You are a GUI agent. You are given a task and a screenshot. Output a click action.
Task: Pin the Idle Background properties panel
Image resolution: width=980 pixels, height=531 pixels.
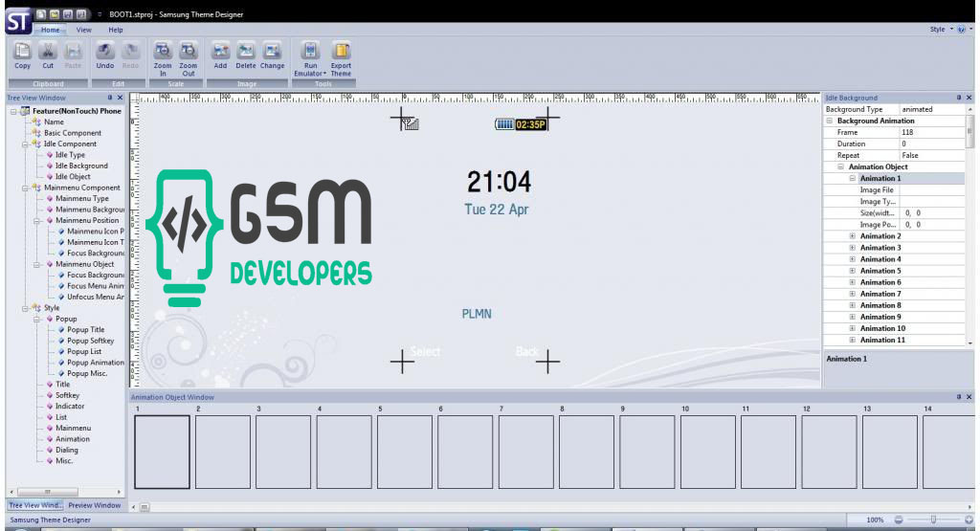(x=959, y=98)
